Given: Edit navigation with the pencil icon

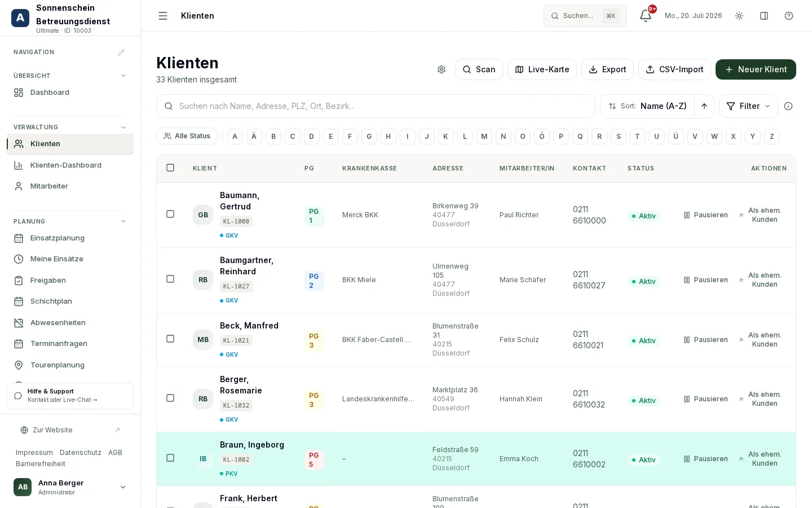Looking at the screenshot, I should [x=121, y=52].
